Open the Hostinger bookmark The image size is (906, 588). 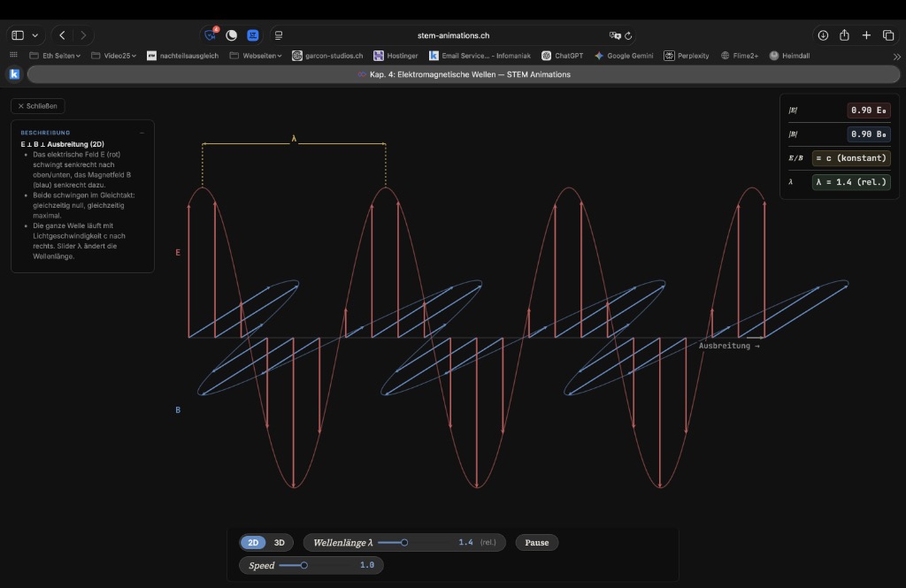point(395,56)
